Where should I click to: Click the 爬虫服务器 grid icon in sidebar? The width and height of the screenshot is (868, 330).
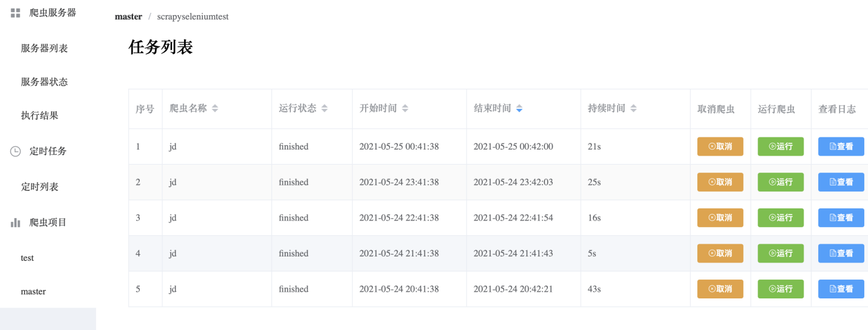click(16, 13)
